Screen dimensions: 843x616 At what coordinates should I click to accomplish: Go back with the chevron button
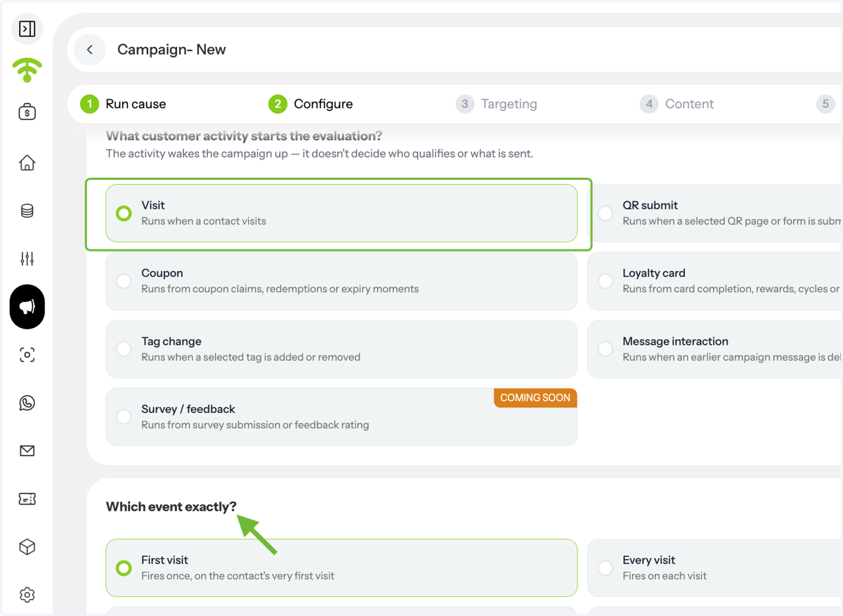tap(89, 50)
